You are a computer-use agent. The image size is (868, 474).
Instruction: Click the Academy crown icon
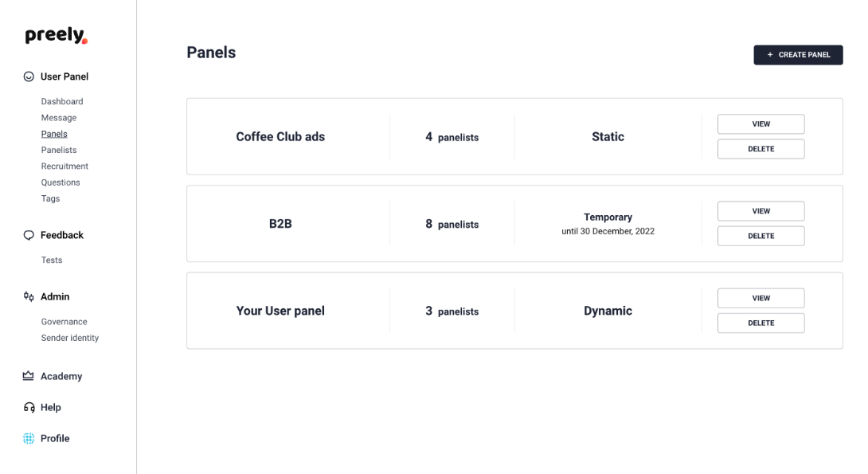coord(28,376)
